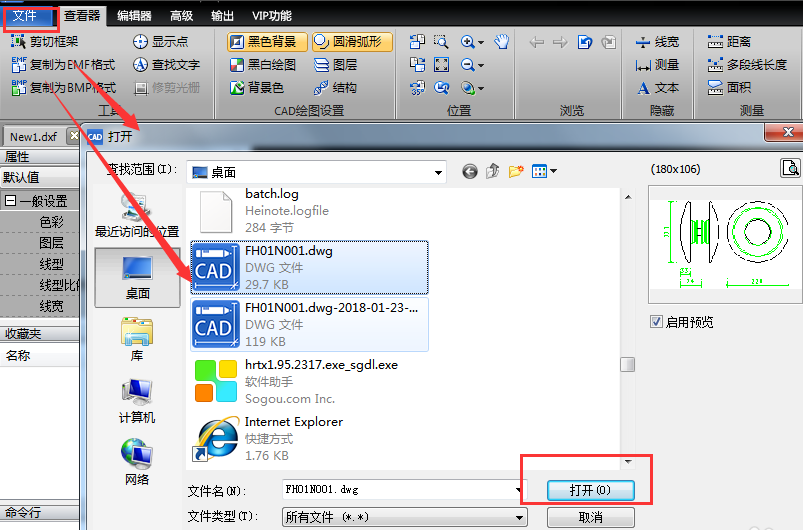The image size is (803, 530).
Task: Uncheck the 启用预览 preview checkbox
Action: pos(656,322)
